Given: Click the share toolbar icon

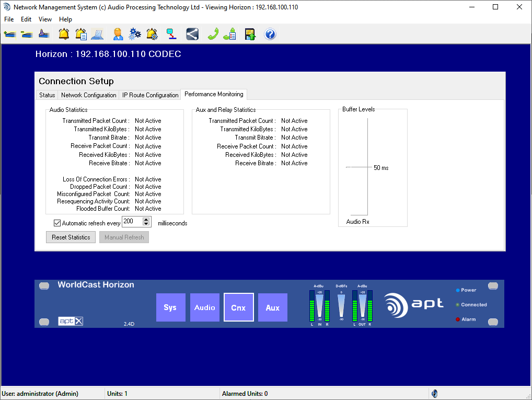Looking at the screenshot, I should click(192, 35).
